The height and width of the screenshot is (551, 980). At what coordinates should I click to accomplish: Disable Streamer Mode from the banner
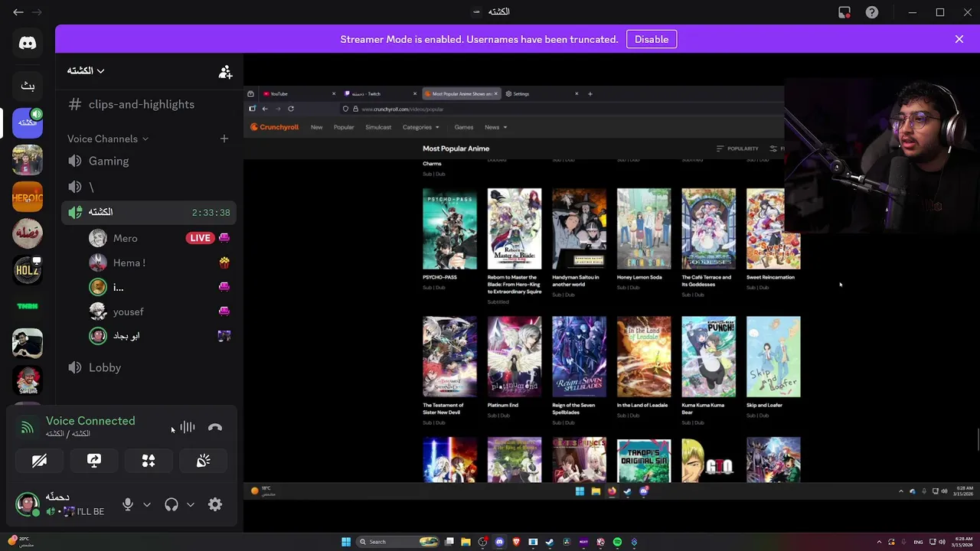point(652,39)
